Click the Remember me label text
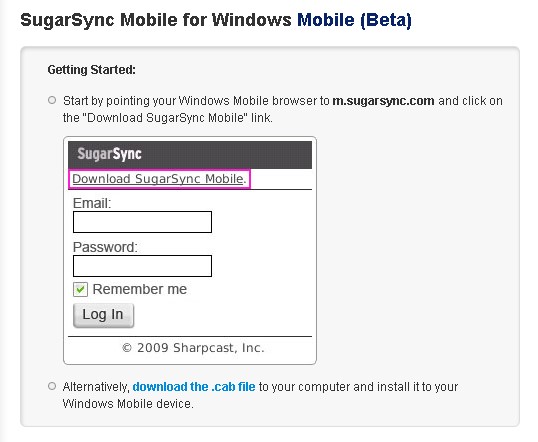Screen dimensions: 538x442 click(140, 289)
